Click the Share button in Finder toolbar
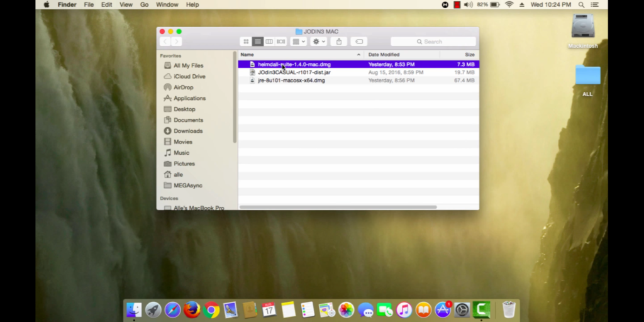Viewport: 644px width, 322px height. point(339,42)
